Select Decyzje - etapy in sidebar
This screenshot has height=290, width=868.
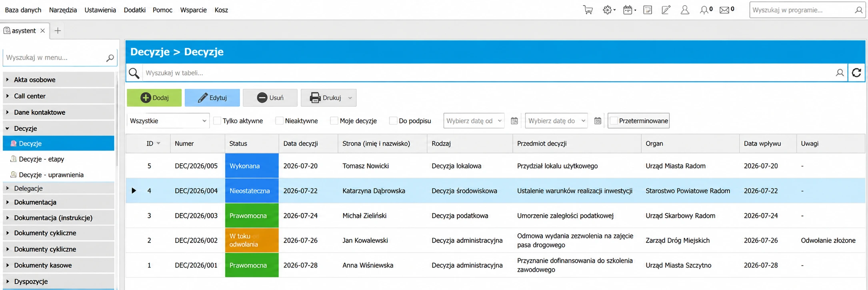point(58,159)
